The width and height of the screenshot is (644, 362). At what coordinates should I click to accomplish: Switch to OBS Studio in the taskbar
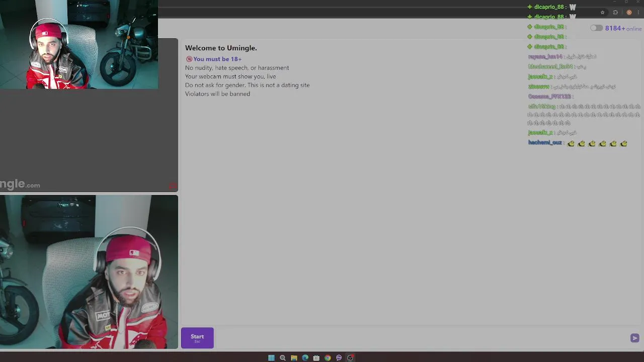coord(350,358)
